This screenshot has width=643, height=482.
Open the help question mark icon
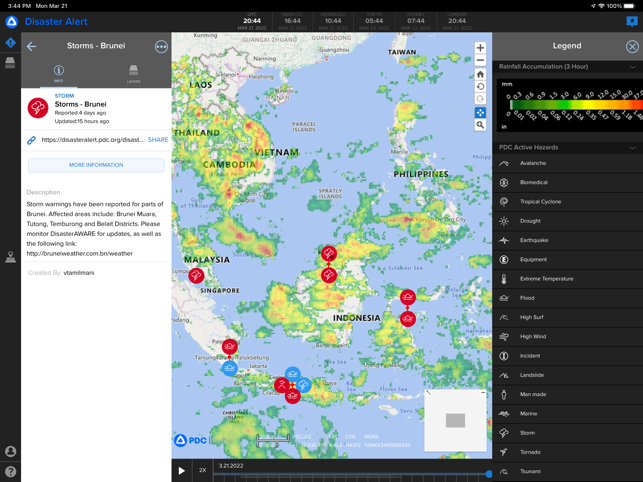coord(10,472)
